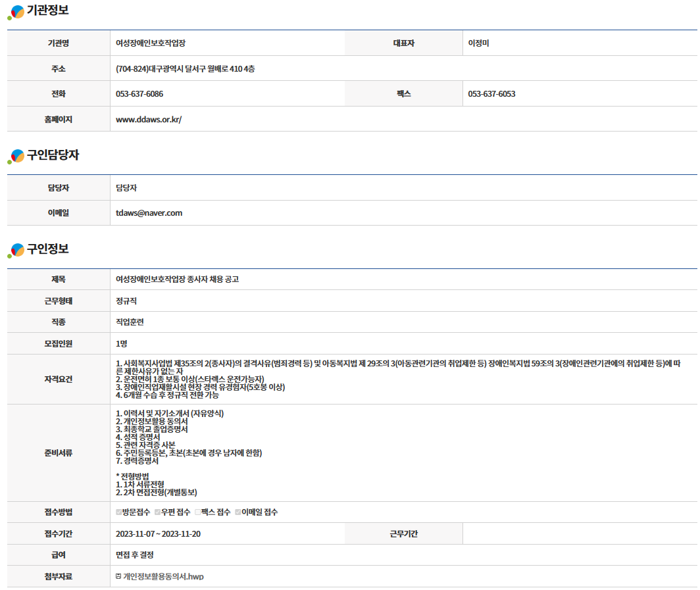This screenshot has height=590, width=700.
Task: Toggle the 방문접수 checkbox
Action: click(x=119, y=512)
